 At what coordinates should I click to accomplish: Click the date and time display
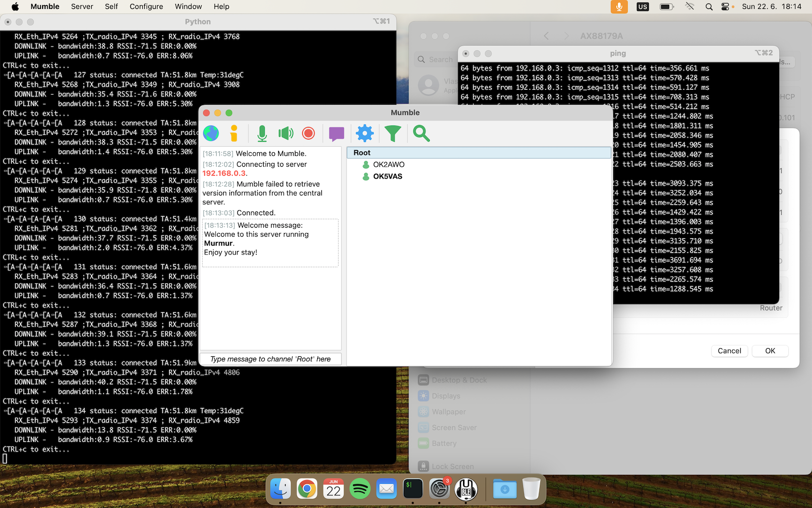coord(771,6)
